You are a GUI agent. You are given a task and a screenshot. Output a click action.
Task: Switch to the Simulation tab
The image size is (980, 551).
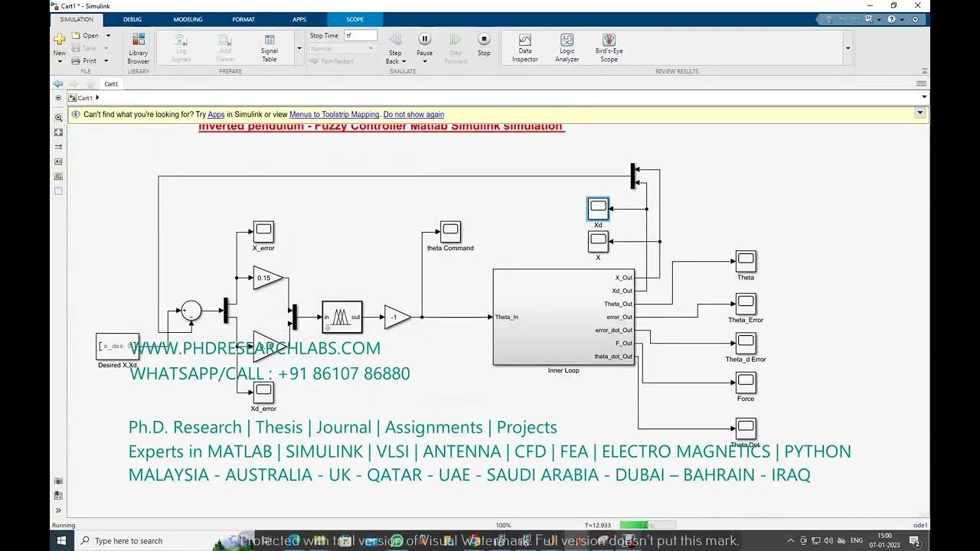(76, 19)
